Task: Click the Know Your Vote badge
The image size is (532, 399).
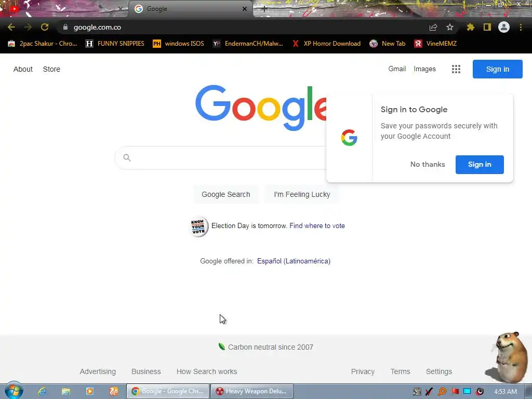Action: [x=198, y=227]
